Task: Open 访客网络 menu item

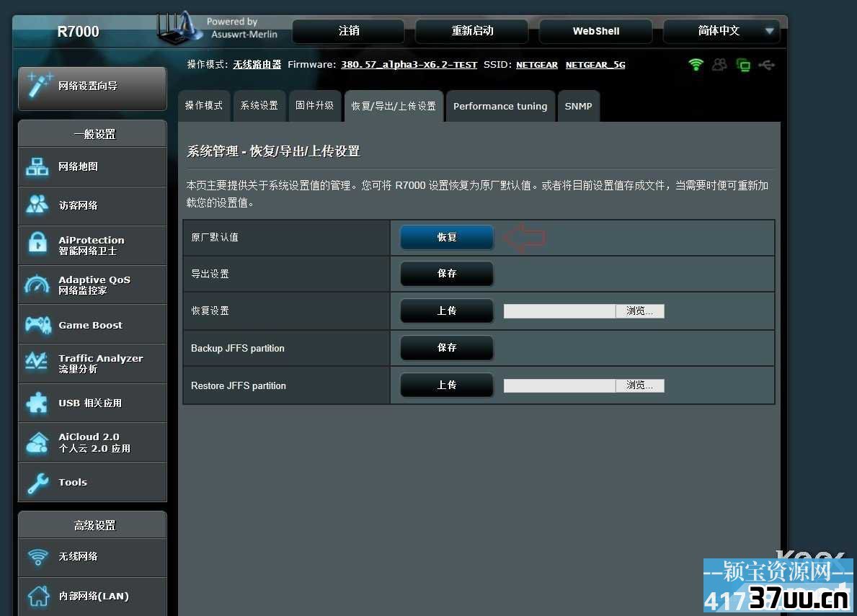Action: coord(92,205)
